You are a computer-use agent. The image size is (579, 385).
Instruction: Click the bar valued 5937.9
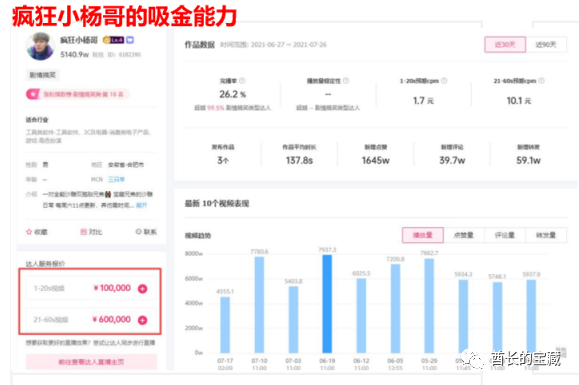click(531, 316)
